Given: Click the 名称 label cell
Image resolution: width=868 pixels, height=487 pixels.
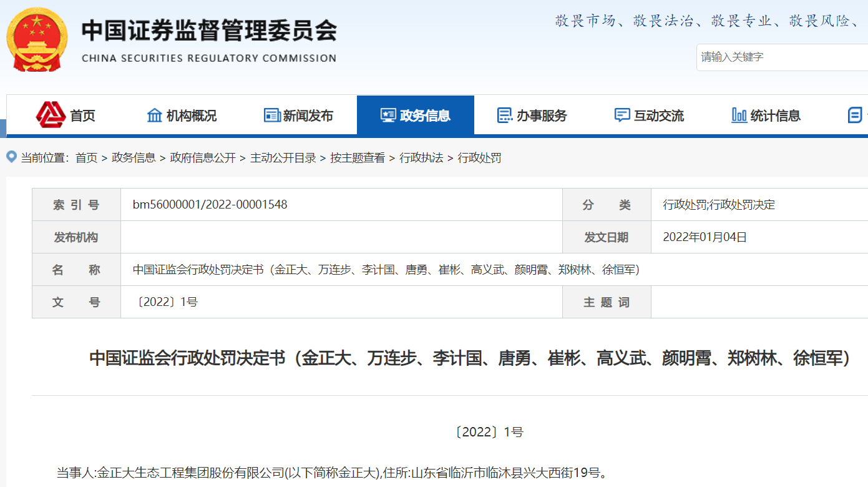Looking at the screenshot, I should pos(76,270).
